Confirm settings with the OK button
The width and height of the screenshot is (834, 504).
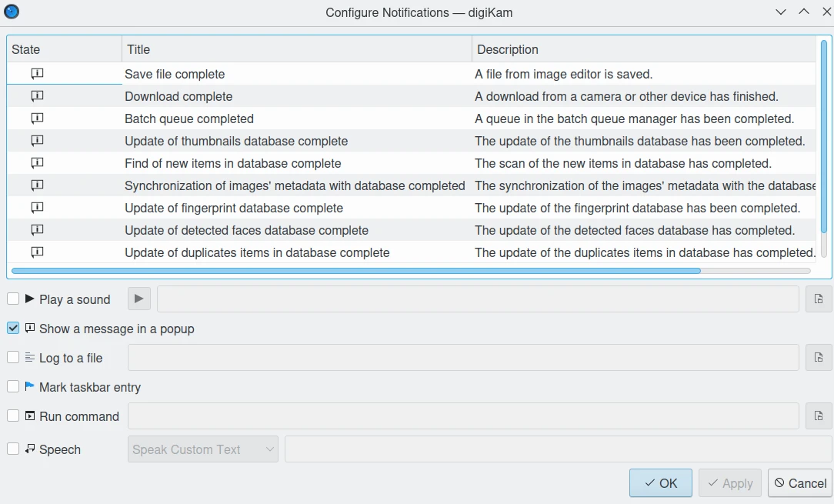coord(661,482)
